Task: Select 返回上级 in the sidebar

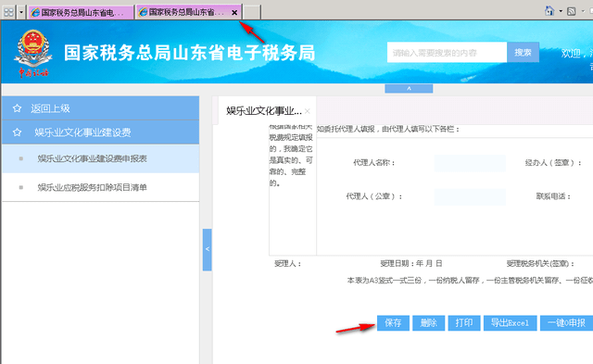Action: [101, 108]
